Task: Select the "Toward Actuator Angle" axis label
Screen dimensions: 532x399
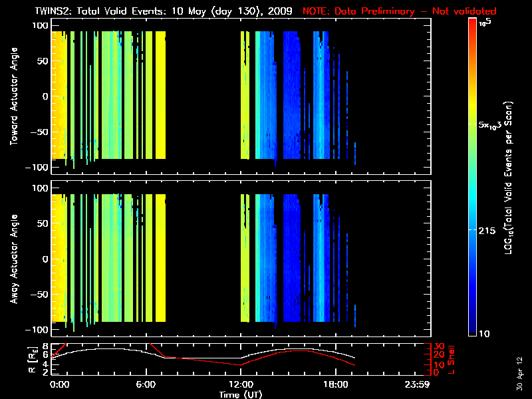Action: [x=13, y=96]
